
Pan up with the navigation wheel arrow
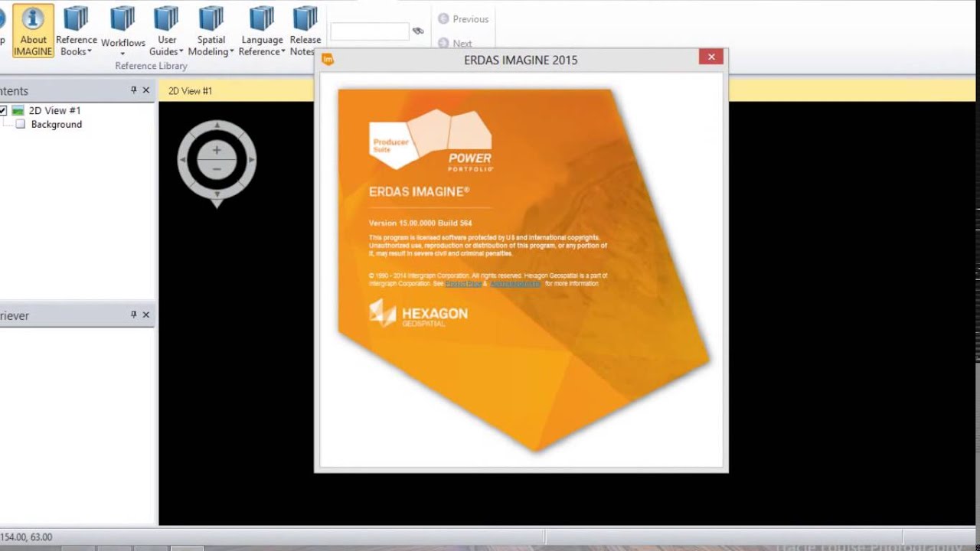(x=217, y=125)
